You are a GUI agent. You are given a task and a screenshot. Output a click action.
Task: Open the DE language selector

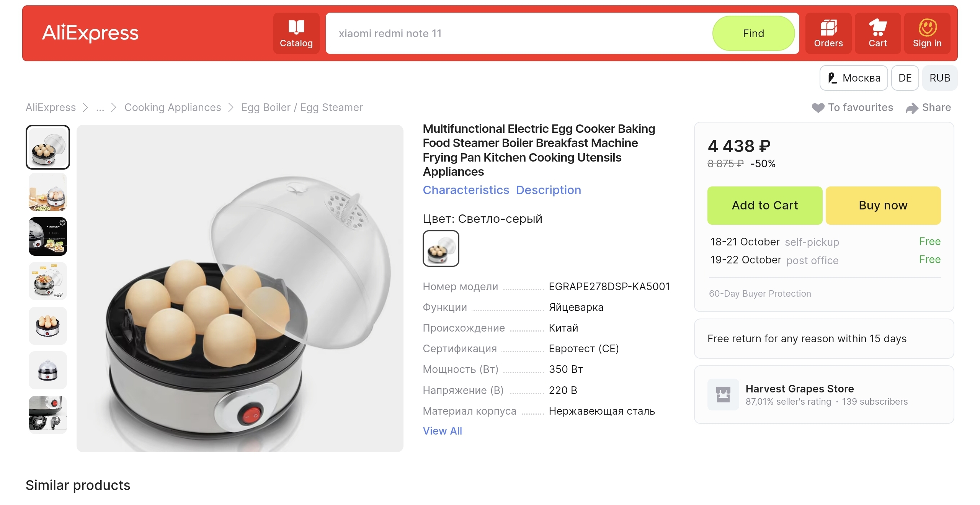905,78
